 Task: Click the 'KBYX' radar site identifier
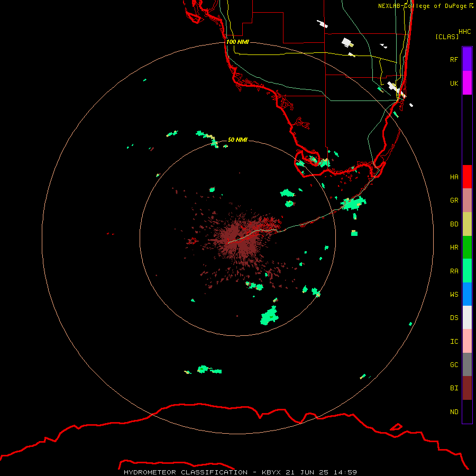tap(271, 472)
